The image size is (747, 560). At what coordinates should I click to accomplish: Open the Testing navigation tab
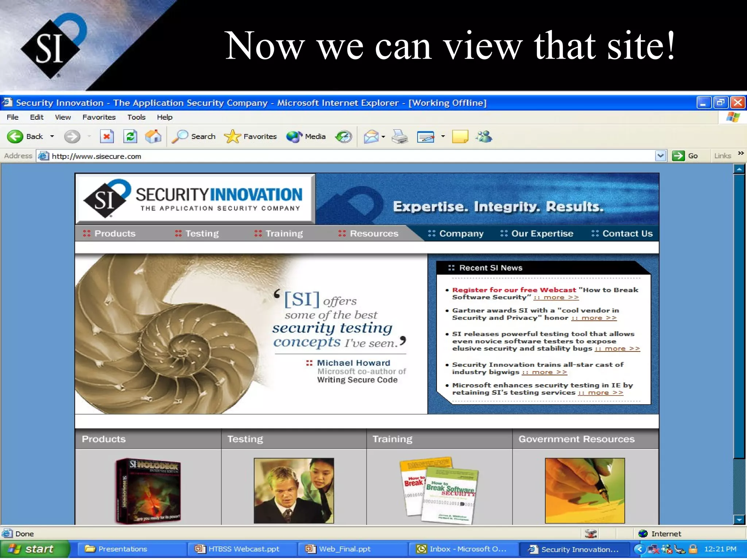(x=197, y=233)
